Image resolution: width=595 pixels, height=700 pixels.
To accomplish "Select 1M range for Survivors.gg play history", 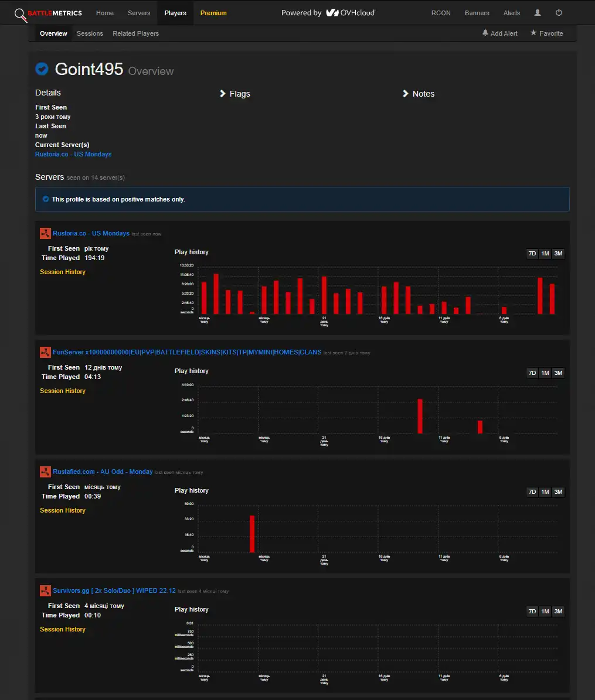I will [x=545, y=611].
